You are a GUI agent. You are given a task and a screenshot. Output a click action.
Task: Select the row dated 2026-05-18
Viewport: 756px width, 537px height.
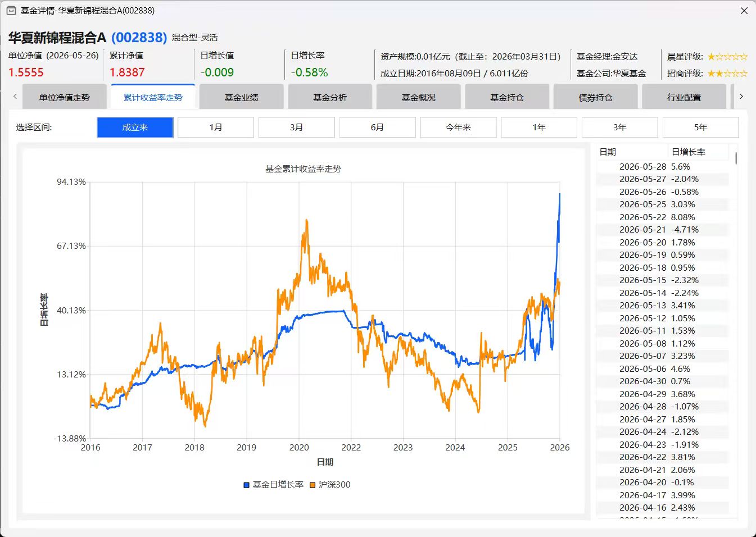coord(663,268)
